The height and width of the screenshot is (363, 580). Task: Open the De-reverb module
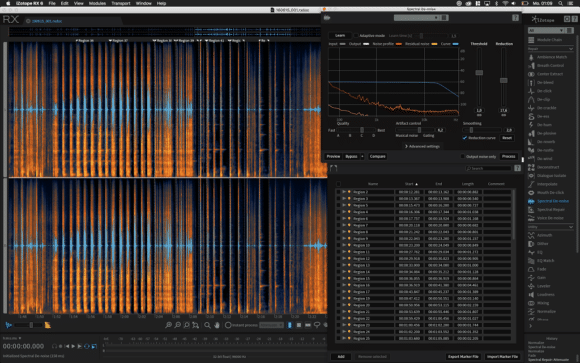(x=542, y=142)
